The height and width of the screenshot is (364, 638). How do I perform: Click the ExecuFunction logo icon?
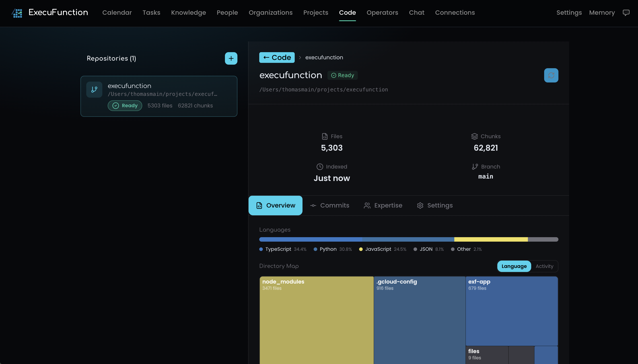[x=16, y=13]
